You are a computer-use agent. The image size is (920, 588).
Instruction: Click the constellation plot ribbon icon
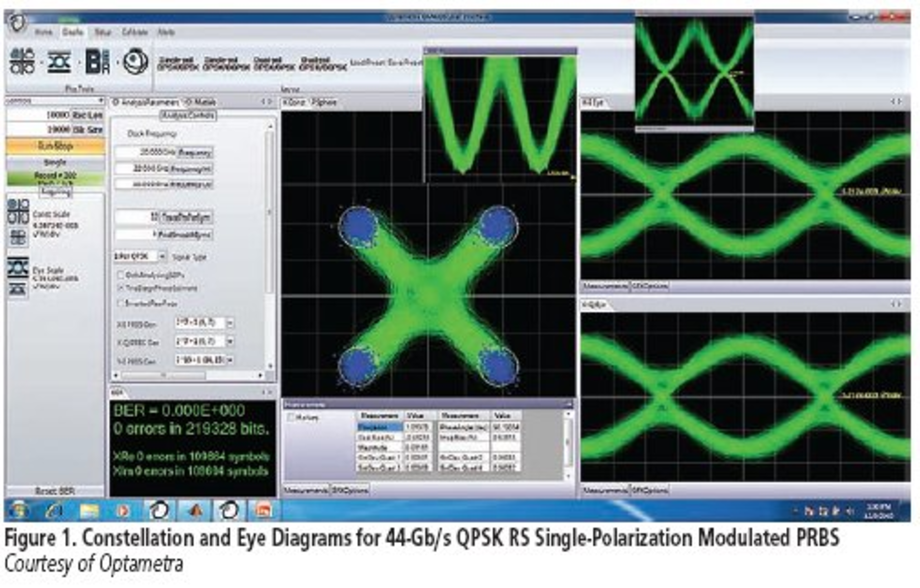[22, 61]
